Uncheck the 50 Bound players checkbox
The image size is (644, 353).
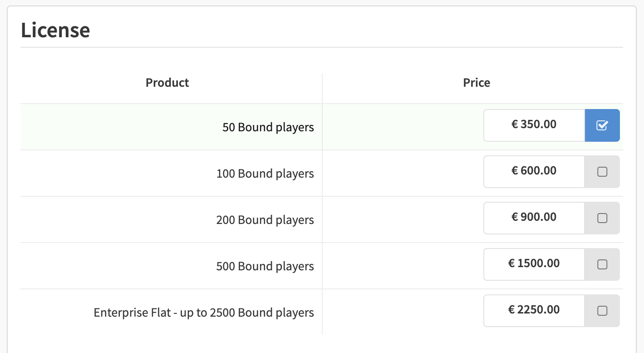click(602, 125)
